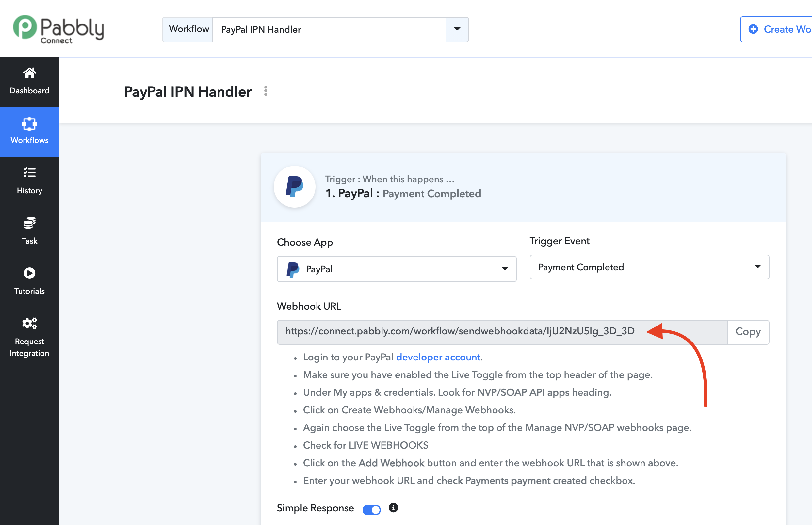Open the Tutorials play icon
This screenshot has width=812, height=525.
(x=30, y=273)
